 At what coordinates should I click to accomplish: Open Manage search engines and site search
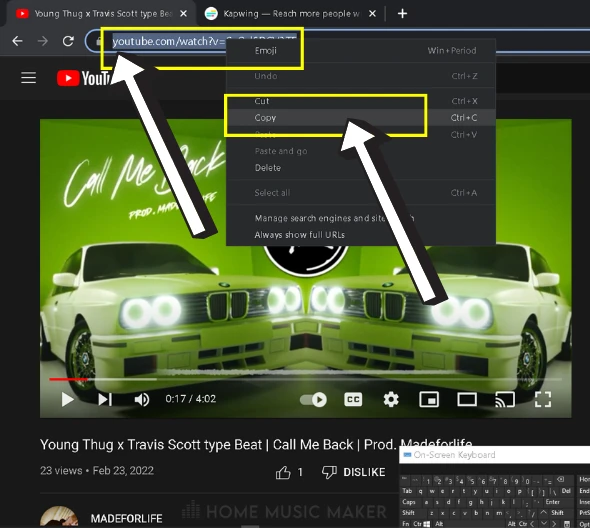(x=360, y=218)
